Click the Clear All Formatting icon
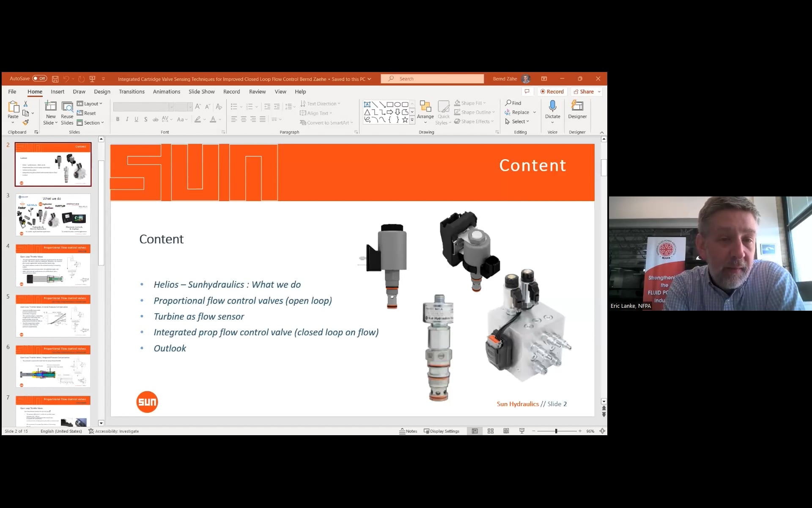Viewport: 812px width, 508px height. (x=219, y=107)
